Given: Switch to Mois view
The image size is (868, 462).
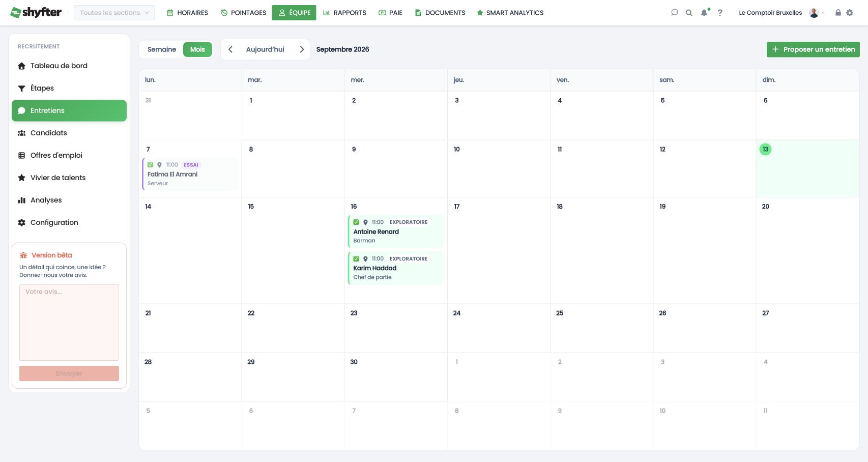Looking at the screenshot, I should 197,49.
